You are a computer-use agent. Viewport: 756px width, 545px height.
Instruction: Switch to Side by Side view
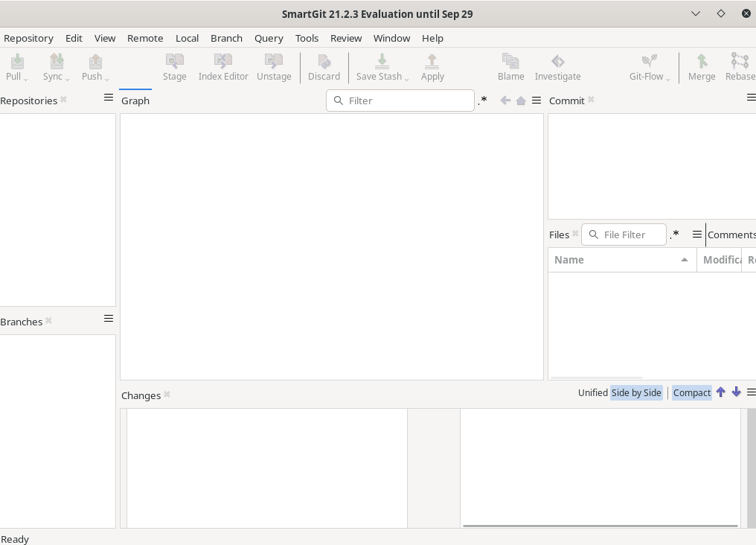[636, 392]
